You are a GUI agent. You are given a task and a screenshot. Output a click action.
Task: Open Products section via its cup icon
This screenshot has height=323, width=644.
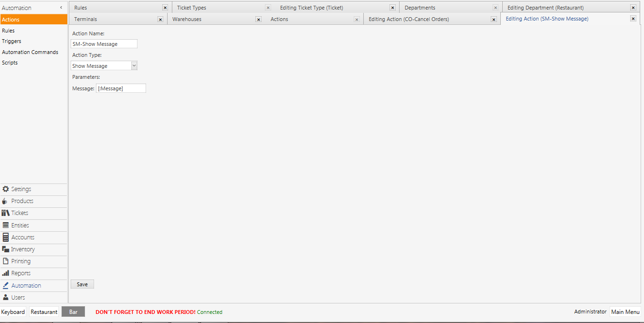[x=5, y=201]
